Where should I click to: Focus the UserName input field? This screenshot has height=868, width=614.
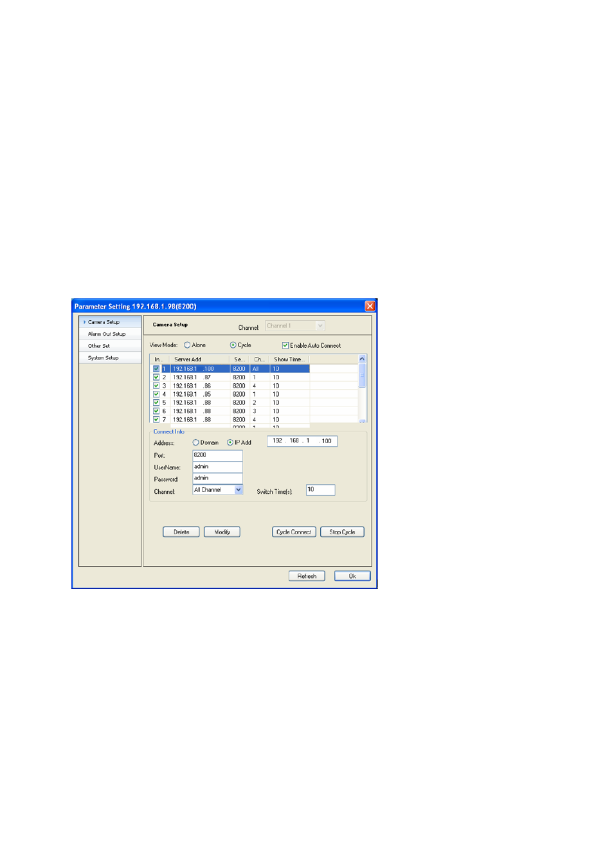(217, 467)
